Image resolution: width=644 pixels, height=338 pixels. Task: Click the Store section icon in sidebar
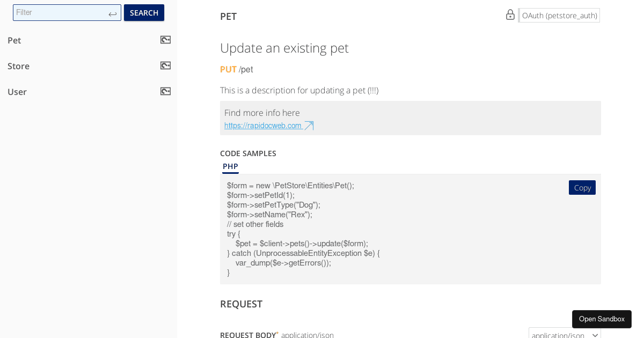(165, 65)
